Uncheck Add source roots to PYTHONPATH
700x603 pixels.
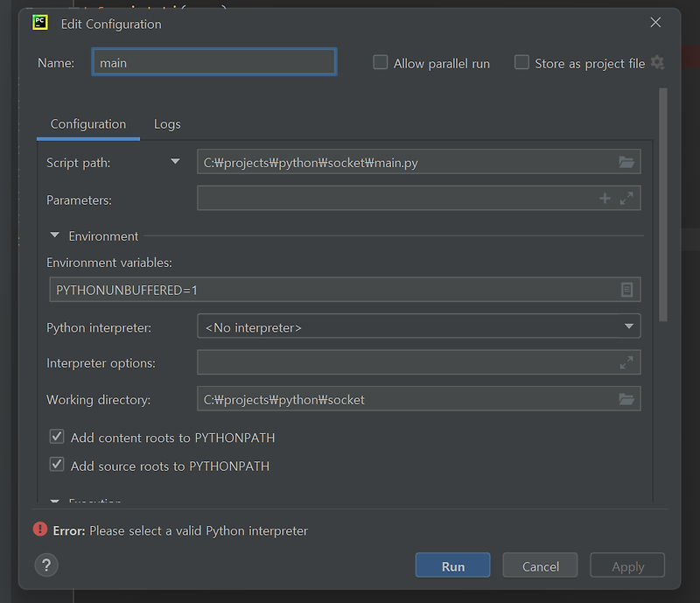57,465
